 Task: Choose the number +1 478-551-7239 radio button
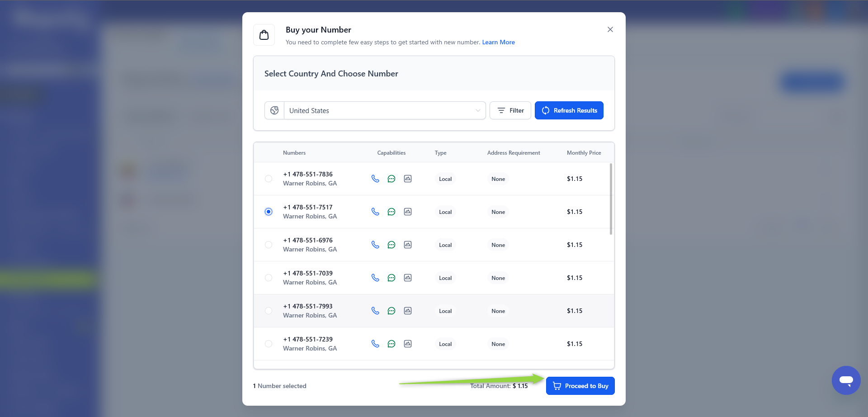269,344
